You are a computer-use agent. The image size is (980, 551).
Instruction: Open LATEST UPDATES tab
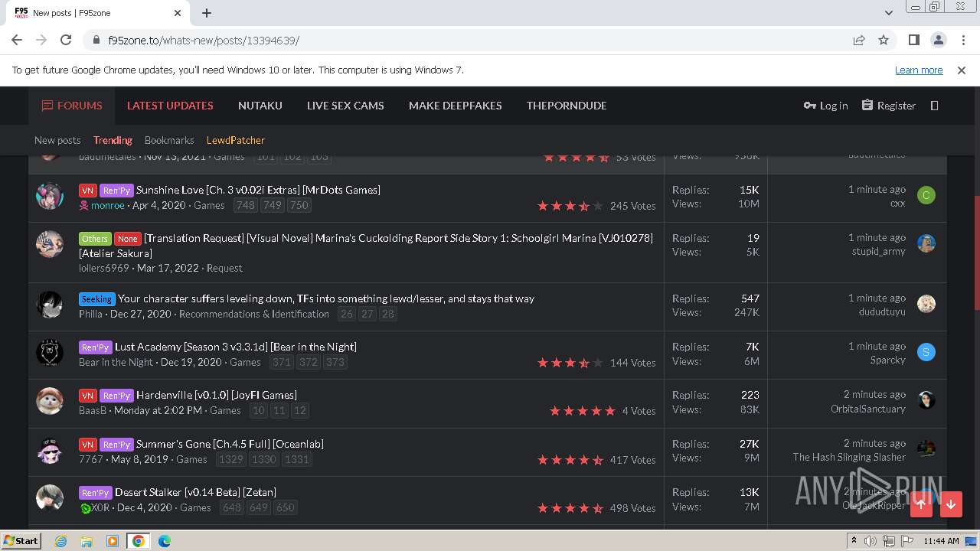click(x=170, y=106)
